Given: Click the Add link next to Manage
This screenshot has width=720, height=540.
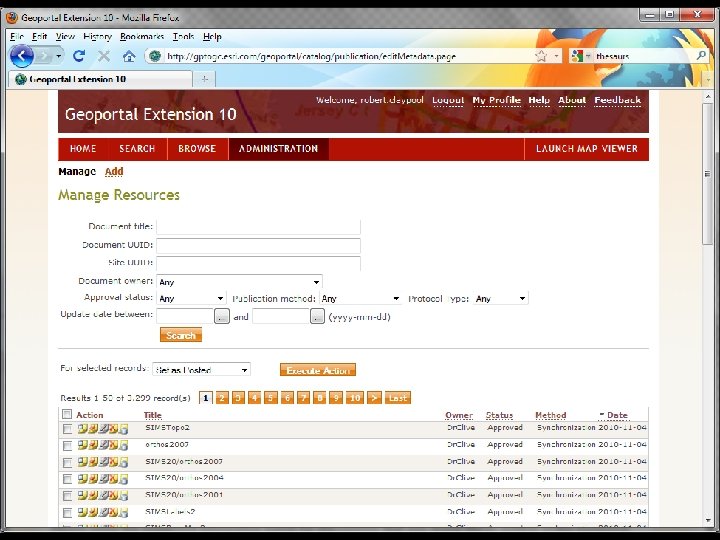Looking at the screenshot, I should [x=114, y=171].
